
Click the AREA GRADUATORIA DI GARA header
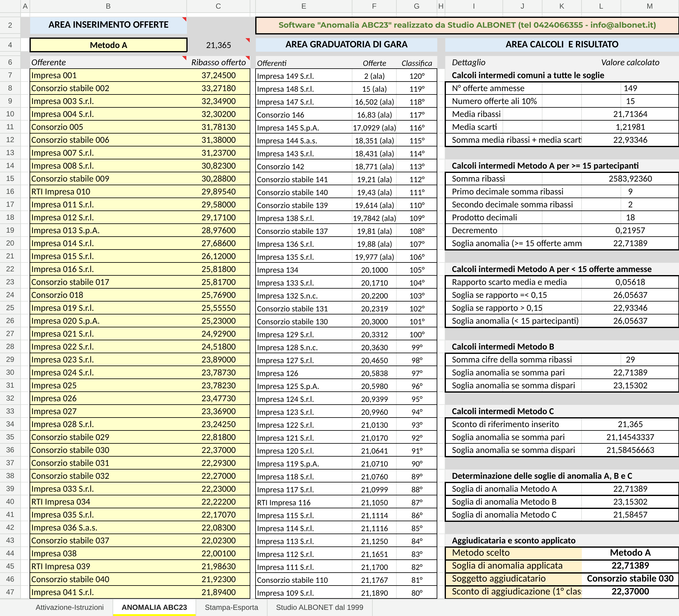346,45
